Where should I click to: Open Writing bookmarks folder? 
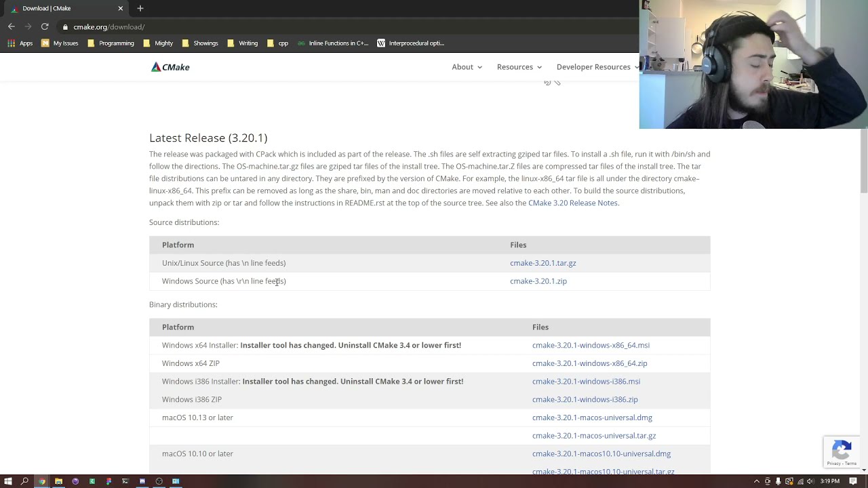click(x=242, y=43)
